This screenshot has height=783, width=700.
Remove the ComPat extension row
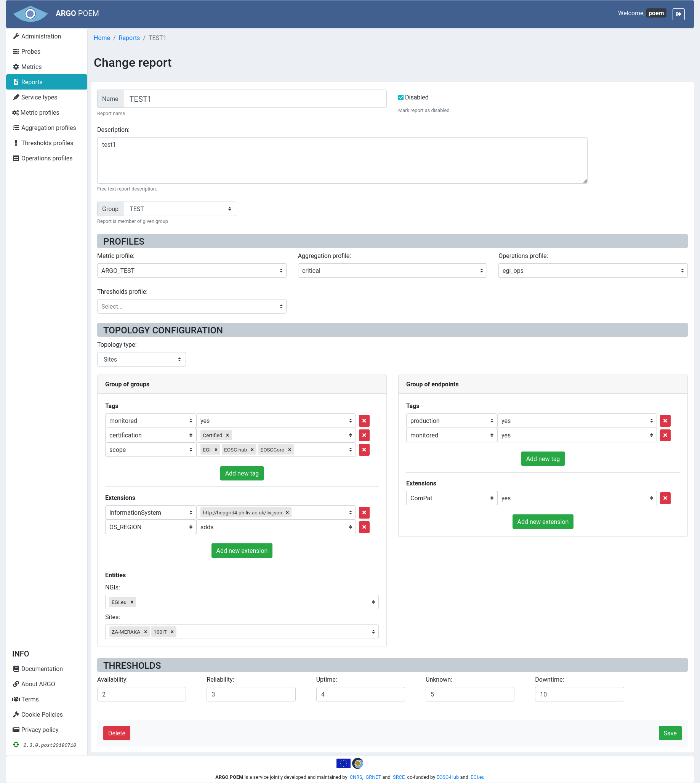click(665, 498)
